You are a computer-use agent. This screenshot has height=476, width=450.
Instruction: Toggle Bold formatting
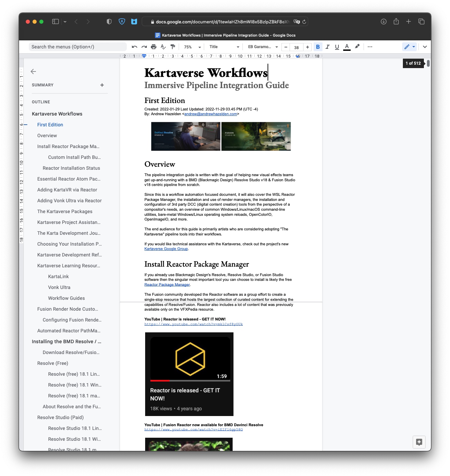[318, 47]
